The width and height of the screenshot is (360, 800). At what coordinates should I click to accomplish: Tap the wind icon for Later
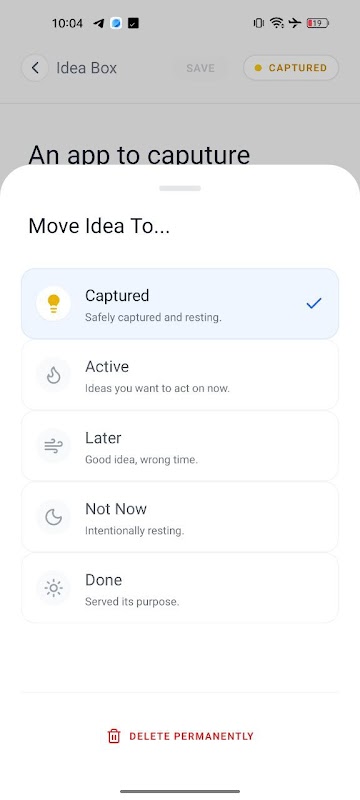pos(54,446)
